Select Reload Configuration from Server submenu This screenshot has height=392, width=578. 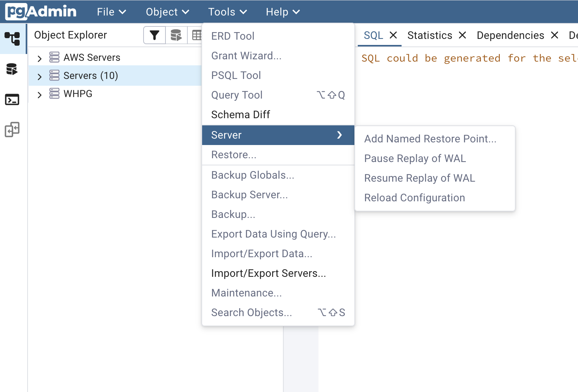[414, 198]
